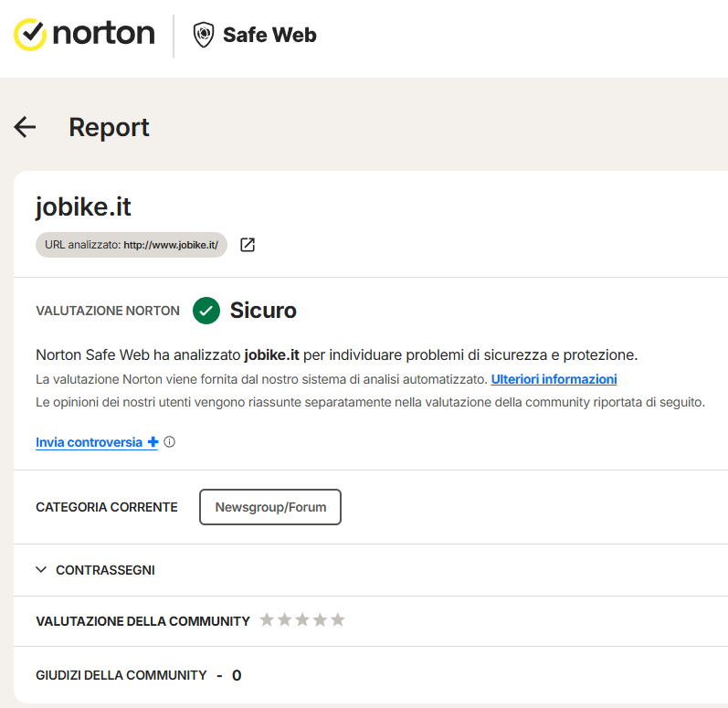This screenshot has width=728, height=708.
Task: Click the CATEGORIA CORRENTE label
Action: [x=107, y=507]
